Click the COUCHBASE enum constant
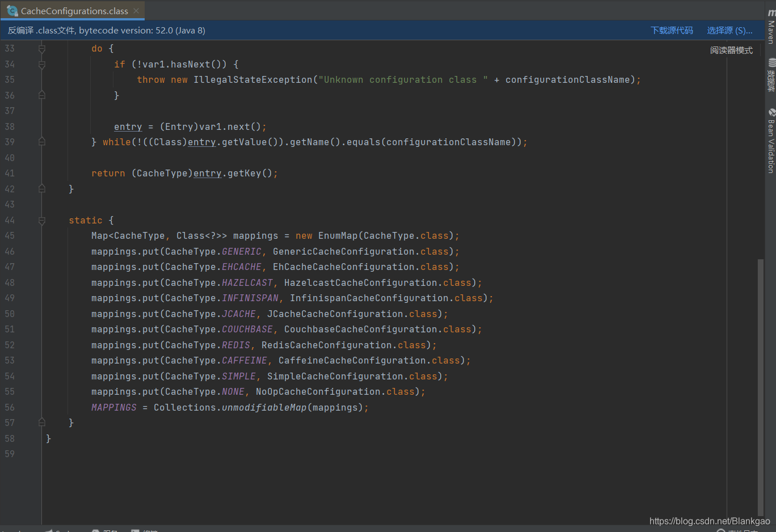Screen dimensions: 776x532 click(247, 330)
